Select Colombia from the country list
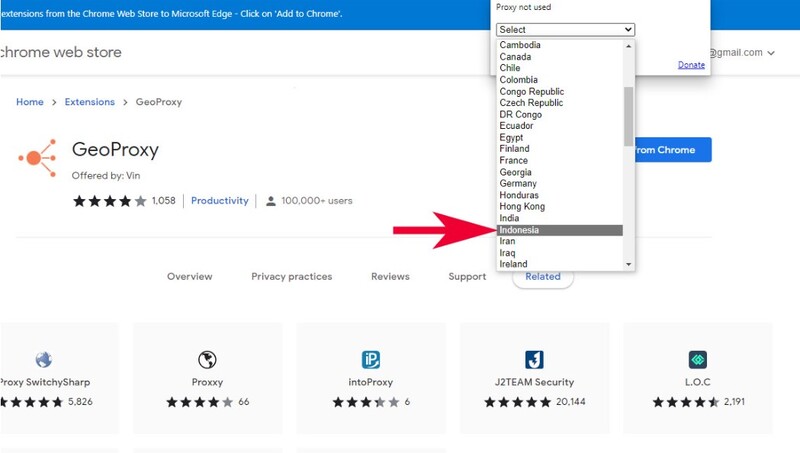 point(560,80)
